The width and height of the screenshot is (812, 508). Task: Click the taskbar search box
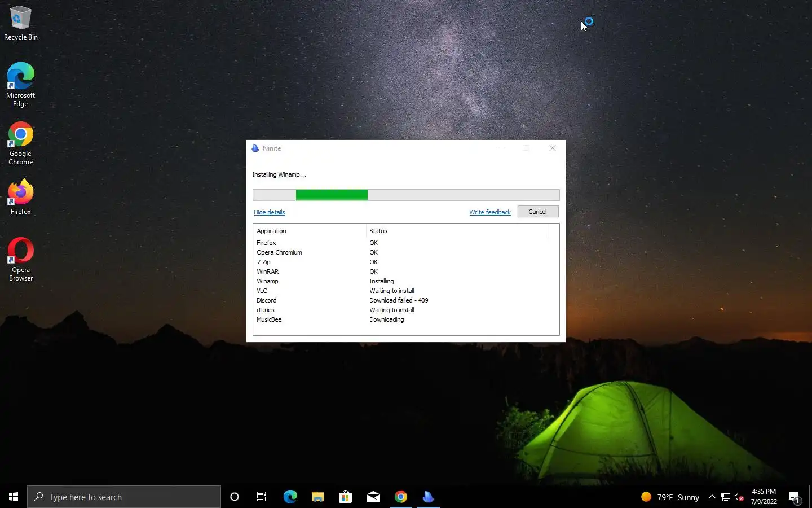(x=124, y=497)
